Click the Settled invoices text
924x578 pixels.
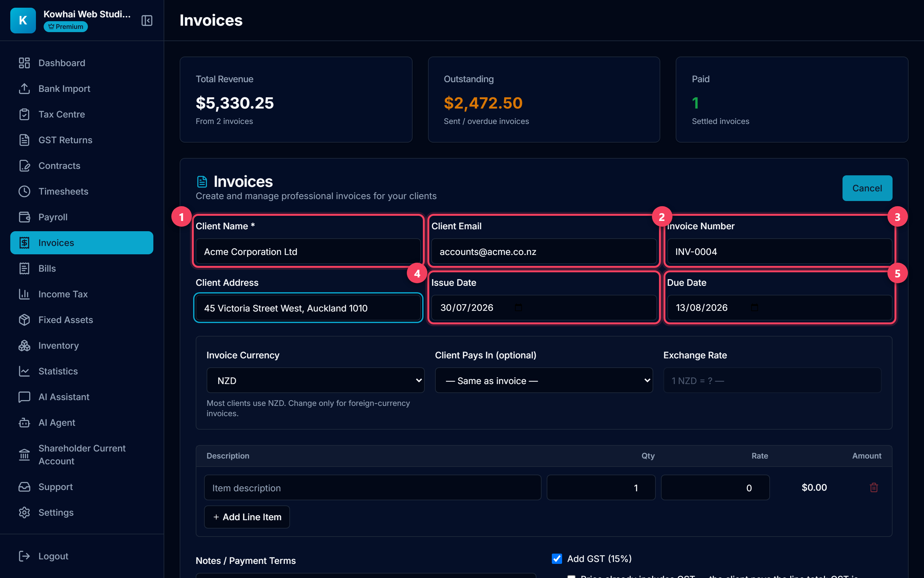click(x=721, y=121)
